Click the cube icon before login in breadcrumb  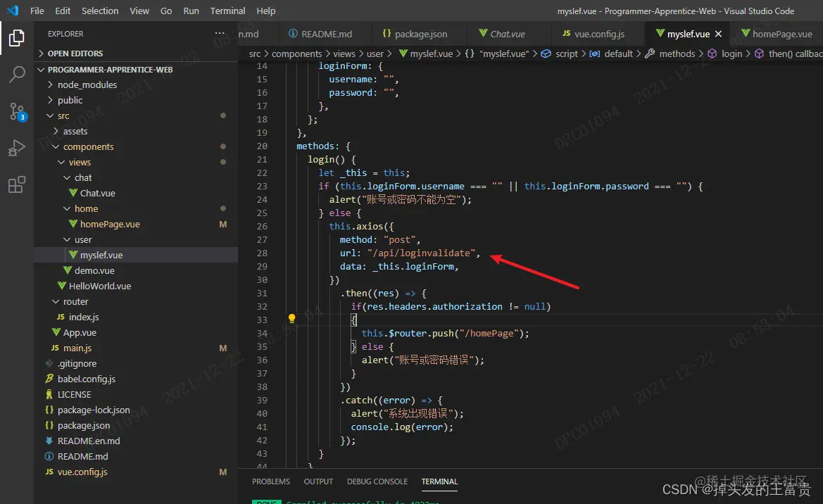[712, 53]
